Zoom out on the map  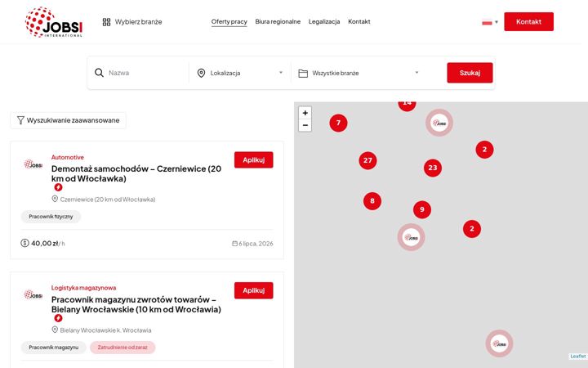[305, 125]
